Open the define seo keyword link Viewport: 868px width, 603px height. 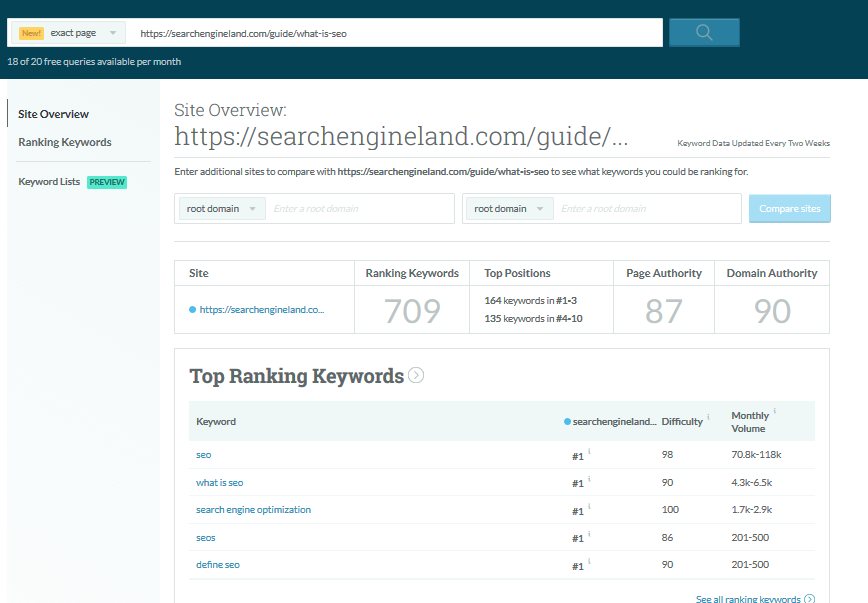pyautogui.click(x=218, y=565)
